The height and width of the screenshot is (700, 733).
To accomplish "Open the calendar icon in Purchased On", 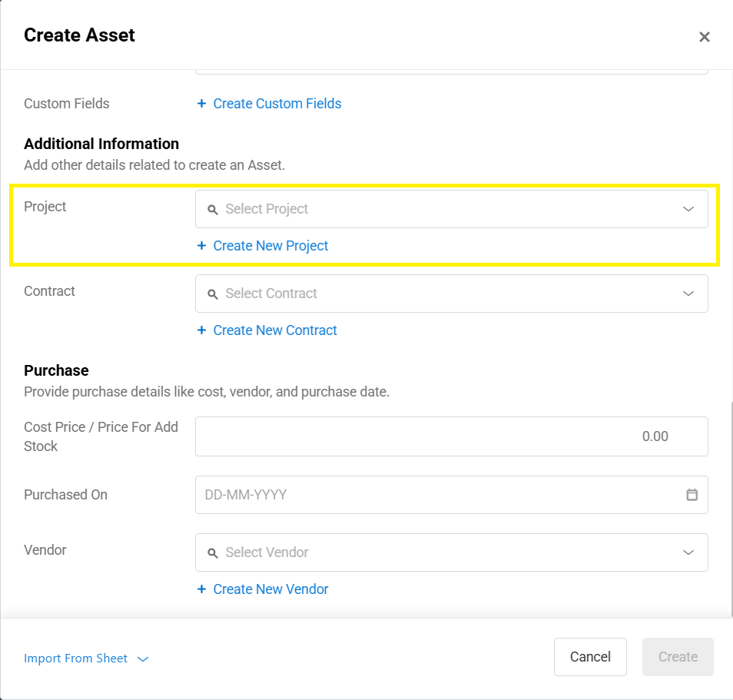I will pyautogui.click(x=692, y=495).
